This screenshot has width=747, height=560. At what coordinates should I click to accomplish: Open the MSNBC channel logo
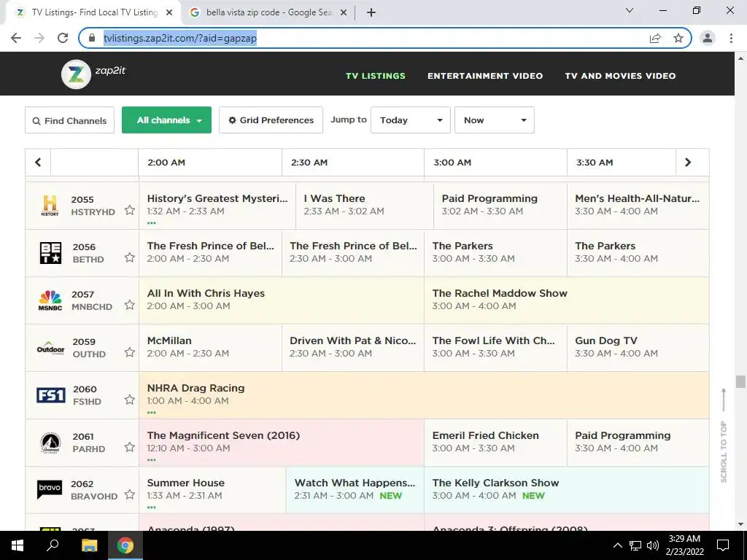tap(50, 300)
